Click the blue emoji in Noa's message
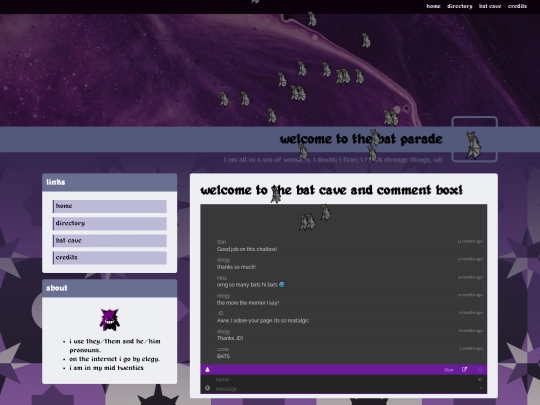The width and height of the screenshot is (540, 405). point(282,285)
